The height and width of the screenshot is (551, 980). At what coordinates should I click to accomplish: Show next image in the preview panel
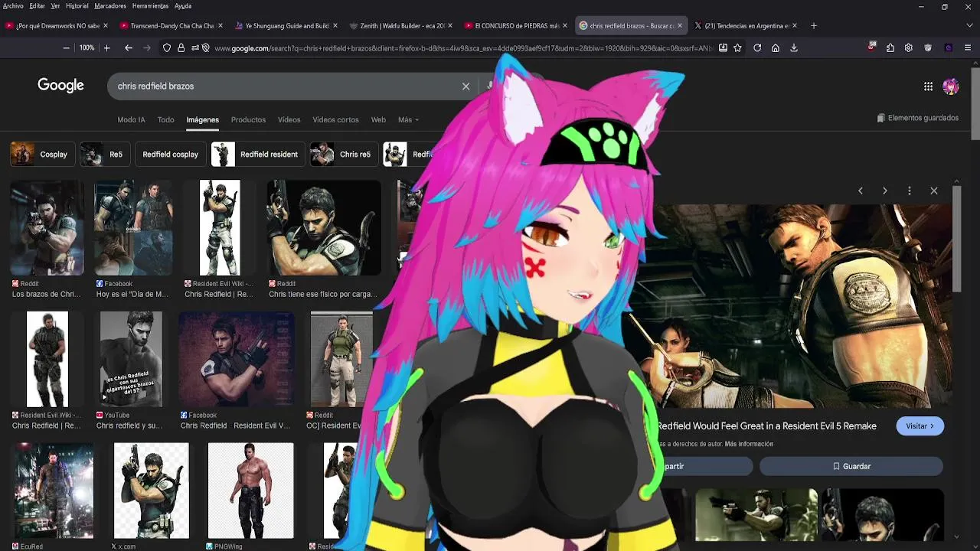[885, 191]
